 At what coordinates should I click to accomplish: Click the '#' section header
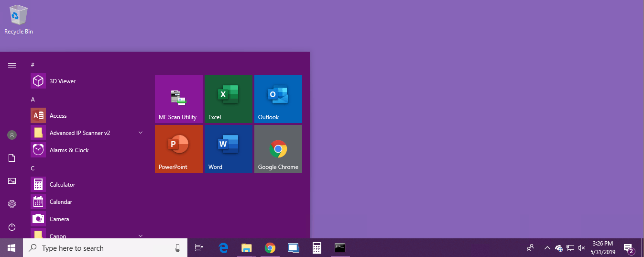click(33, 65)
